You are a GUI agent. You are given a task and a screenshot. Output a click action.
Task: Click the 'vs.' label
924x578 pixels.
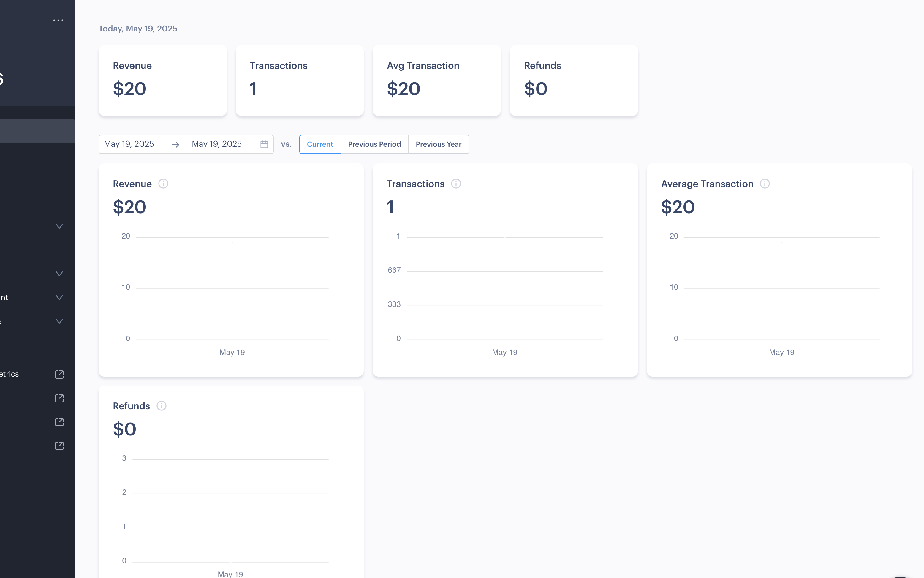click(286, 144)
